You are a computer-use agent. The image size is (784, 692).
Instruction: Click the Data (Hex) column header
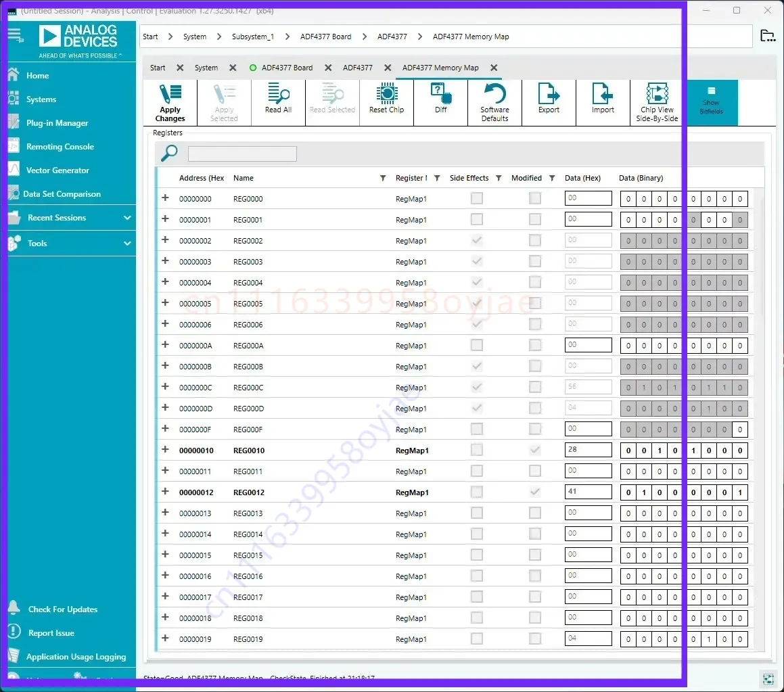tap(582, 178)
